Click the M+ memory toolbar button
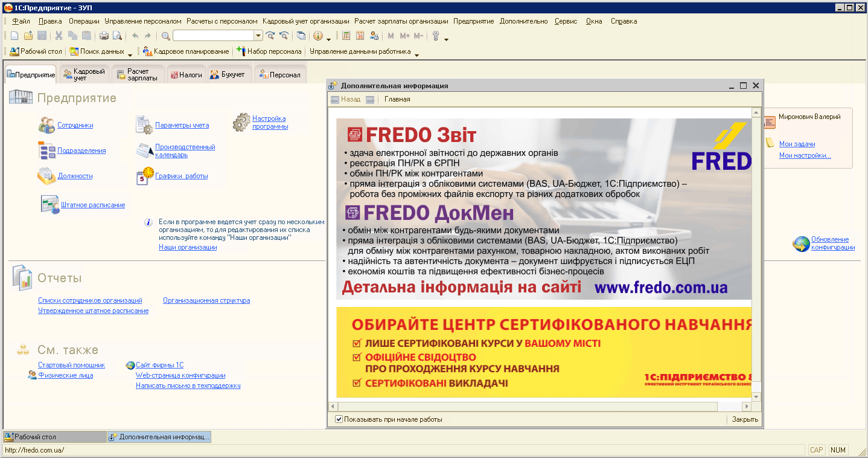868x458 pixels. click(x=404, y=36)
